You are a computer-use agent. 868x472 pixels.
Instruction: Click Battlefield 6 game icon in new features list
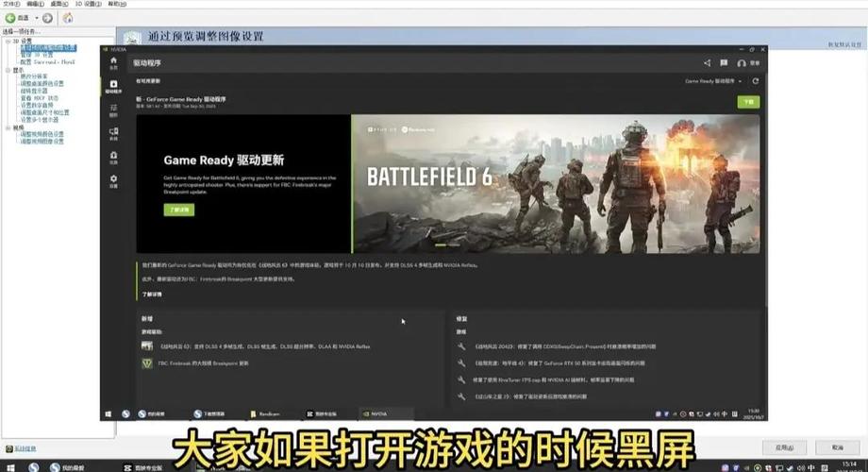click(146, 346)
